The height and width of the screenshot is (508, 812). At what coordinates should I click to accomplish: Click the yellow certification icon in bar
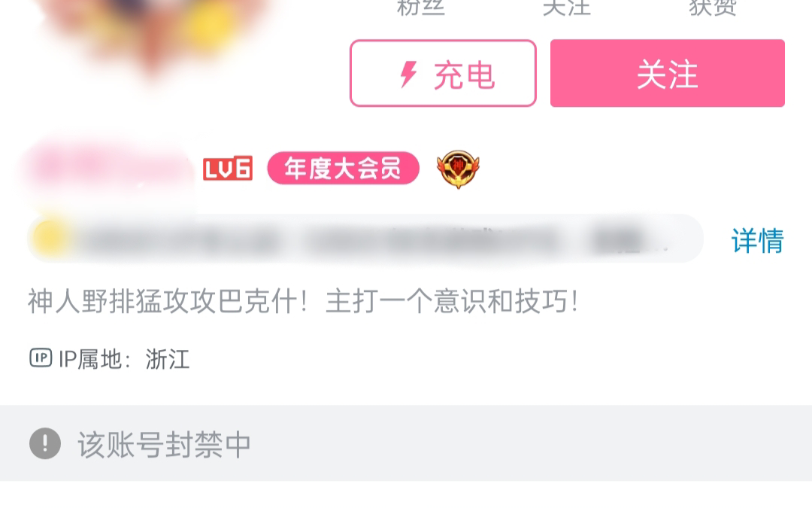[49, 239]
